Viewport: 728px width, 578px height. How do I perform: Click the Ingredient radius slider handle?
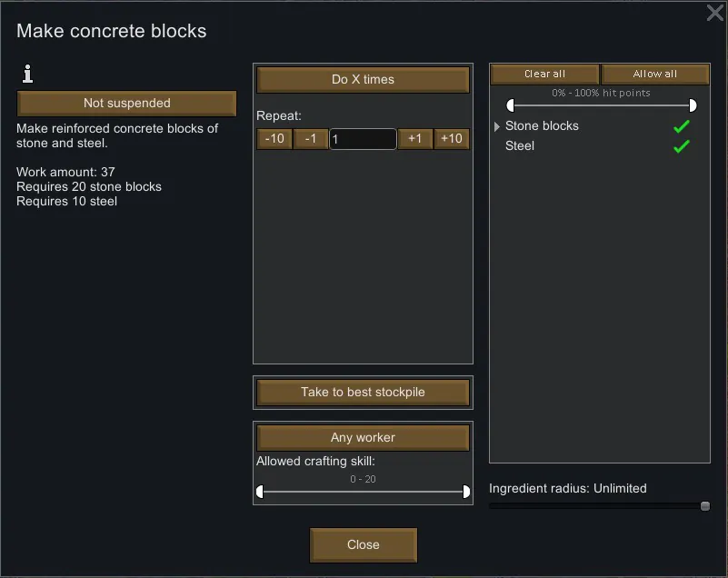(x=705, y=506)
